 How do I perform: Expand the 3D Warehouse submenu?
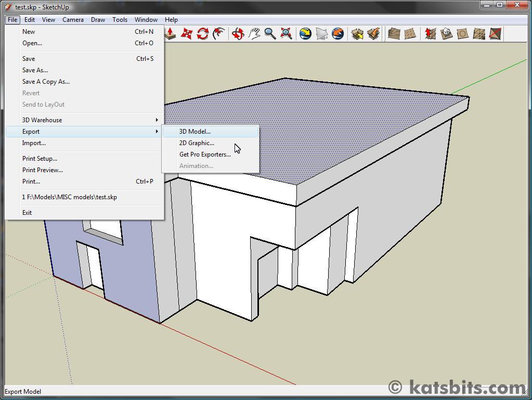(x=84, y=120)
